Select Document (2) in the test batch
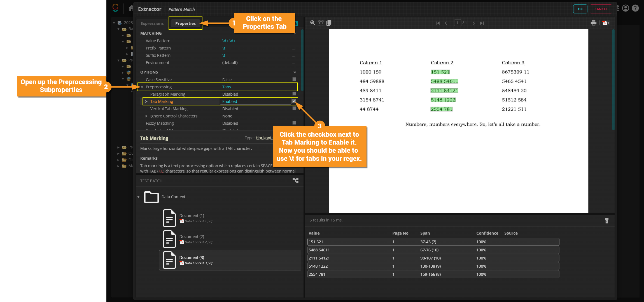Viewport: 644px width, 302px height. [192, 239]
